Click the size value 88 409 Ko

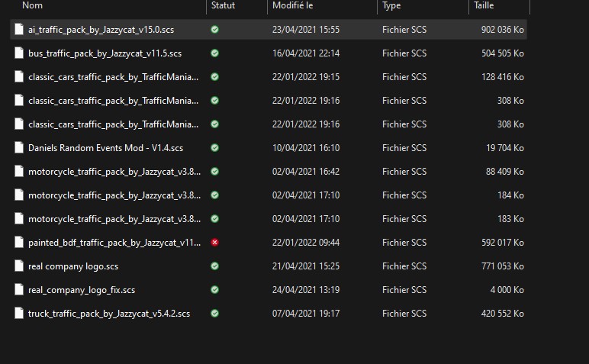point(505,171)
